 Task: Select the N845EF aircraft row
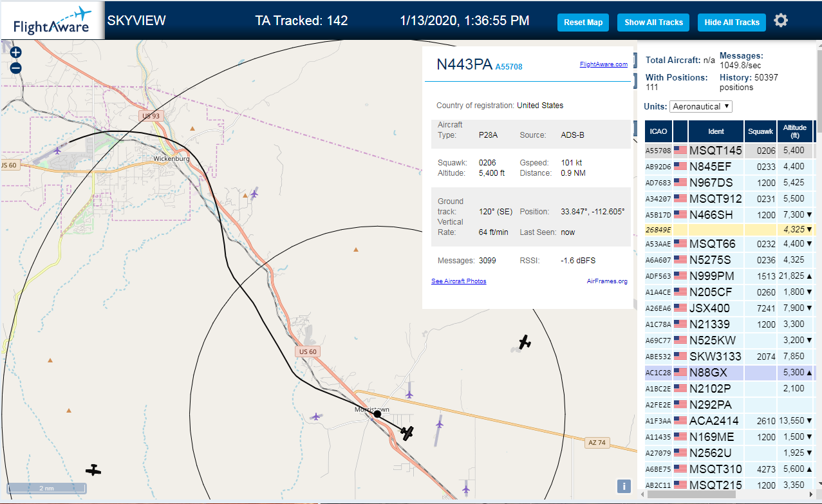coord(730,167)
